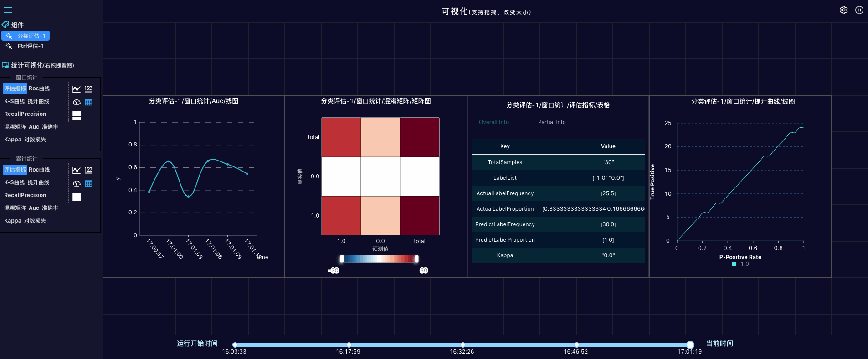The image size is (868, 359).
Task: Choose the gauge icon in 累计统计 section
Action: point(77,184)
